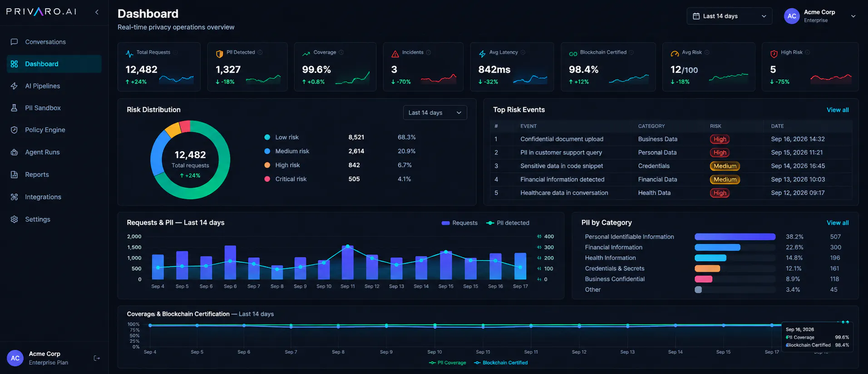The width and height of the screenshot is (868, 374).
Task: Click the info icon next to Total Requests
Action: [x=175, y=52]
